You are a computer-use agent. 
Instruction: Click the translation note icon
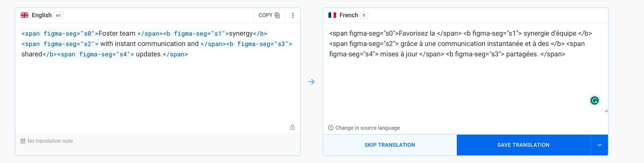[x=23, y=141]
